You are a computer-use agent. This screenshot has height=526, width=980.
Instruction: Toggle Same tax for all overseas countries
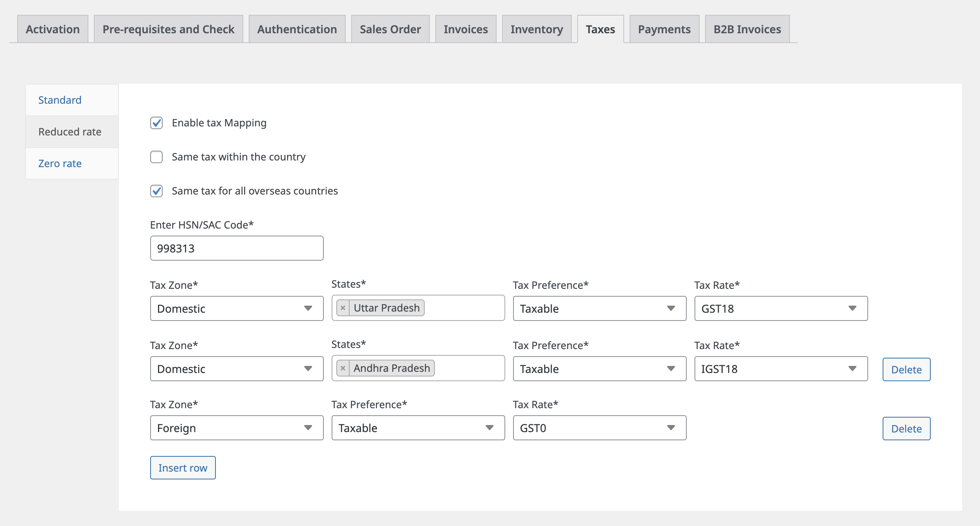[156, 191]
